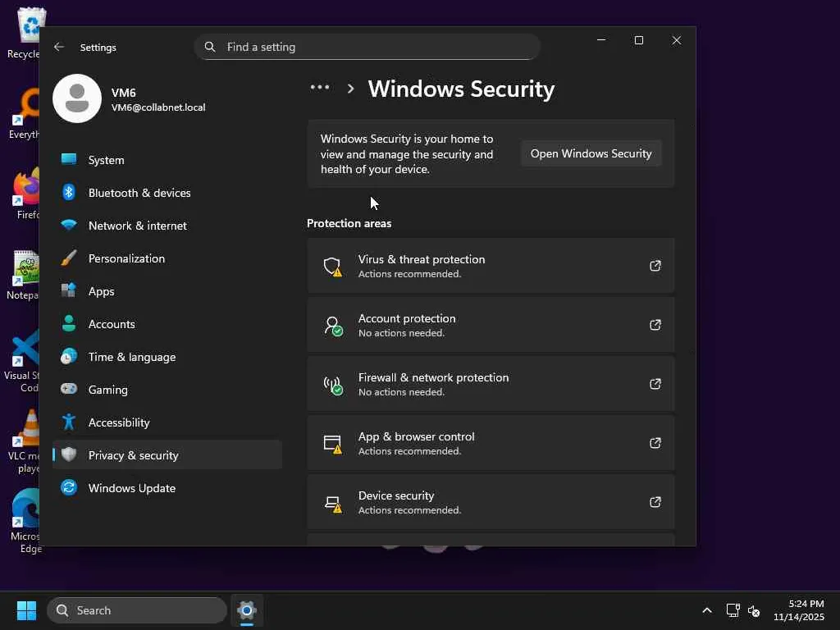
Task: Open the VM6 user profile avatar
Action: click(77, 98)
